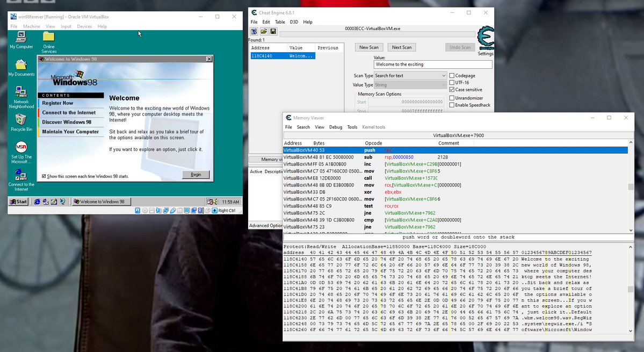The width and height of the screenshot is (644, 352).
Task: Click the open file folder icon in Cheat Engine
Action: point(264,31)
